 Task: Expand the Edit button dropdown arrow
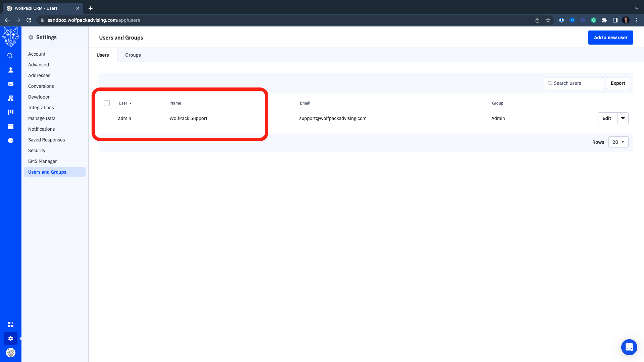tap(623, 118)
